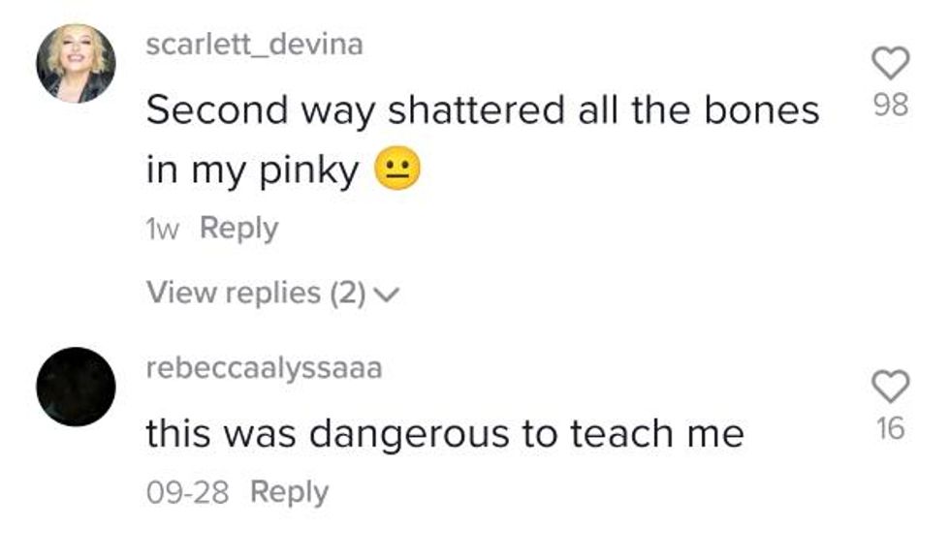950x560 pixels.
Task: Open rebeccaalyssaaa's dark profile avatar
Action: tap(76, 387)
